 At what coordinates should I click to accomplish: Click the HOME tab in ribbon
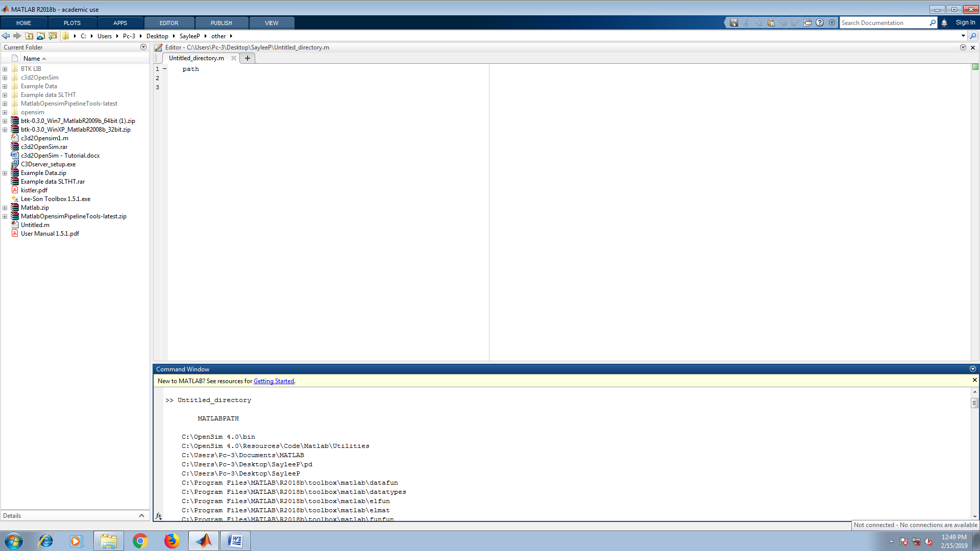23,23
